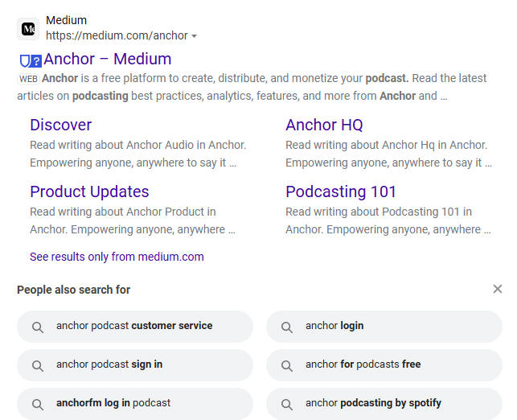This screenshot has width=517, height=420.
Task: Open the Product Updates sitelink
Action: [x=89, y=191]
